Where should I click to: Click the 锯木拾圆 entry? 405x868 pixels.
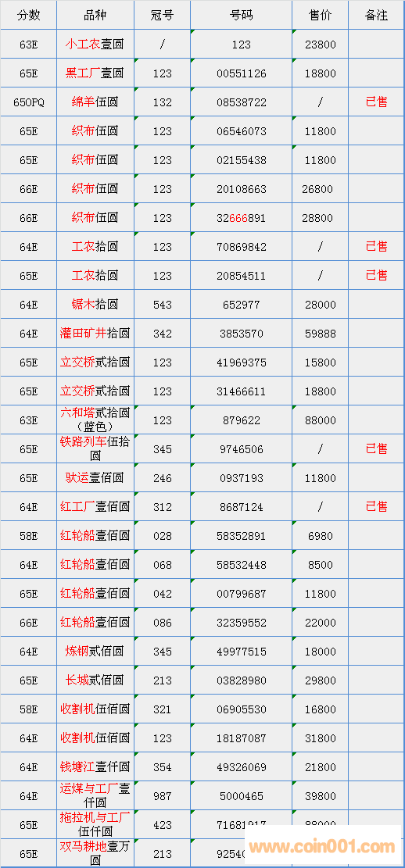[x=95, y=304]
